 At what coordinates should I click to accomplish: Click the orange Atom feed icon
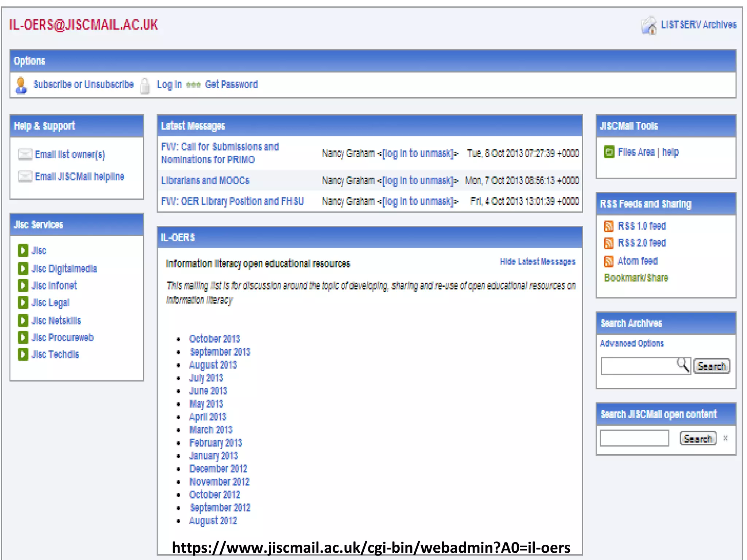click(x=608, y=261)
